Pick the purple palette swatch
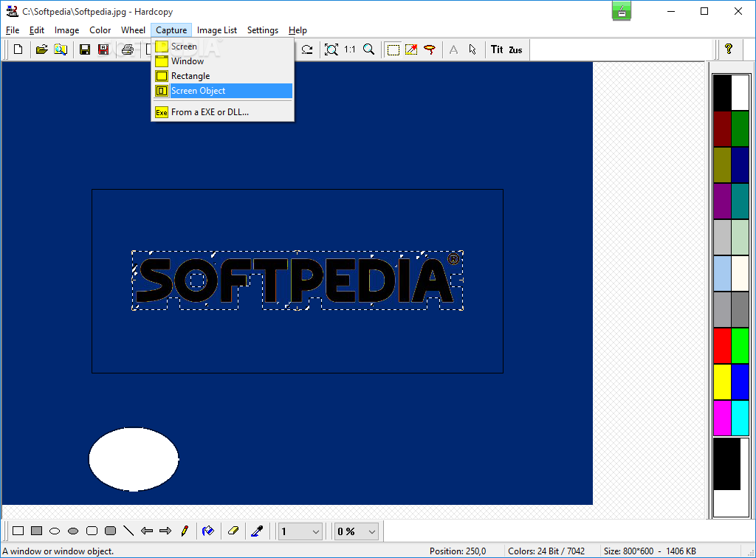Viewport: 756px width, 558px height. tap(722, 201)
